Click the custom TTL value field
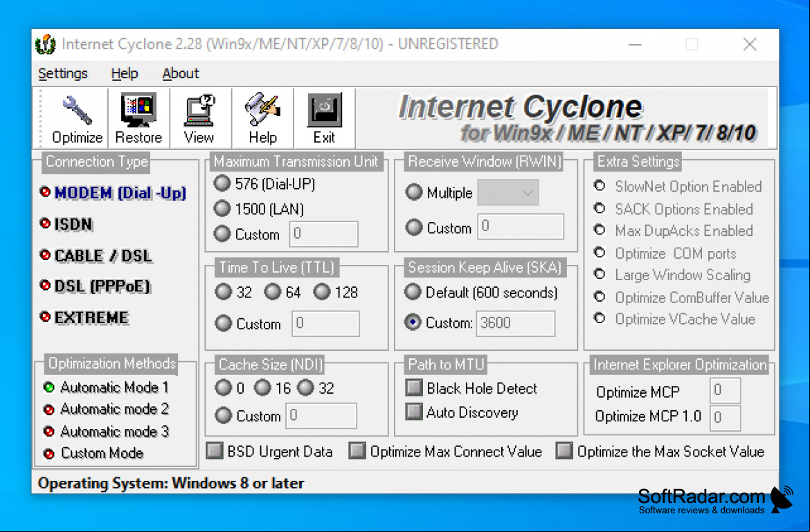The height and width of the screenshot is (532, 810). [325, 324]
